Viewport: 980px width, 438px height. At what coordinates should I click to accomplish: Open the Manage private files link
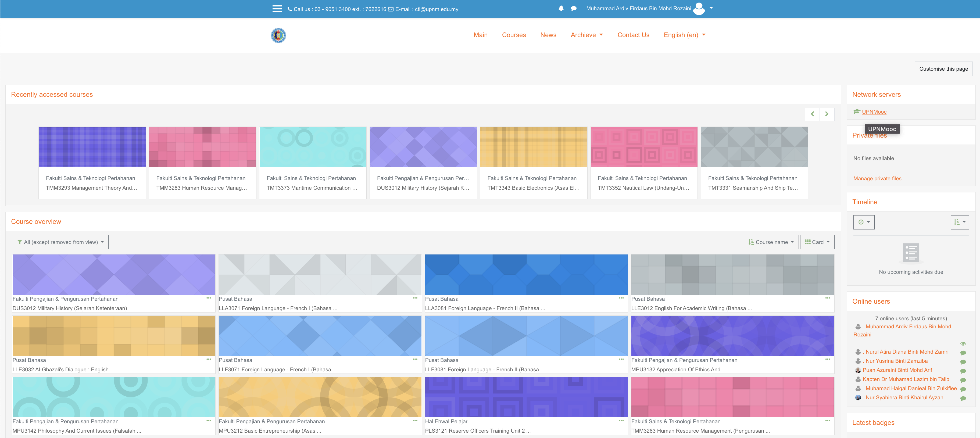879,179
